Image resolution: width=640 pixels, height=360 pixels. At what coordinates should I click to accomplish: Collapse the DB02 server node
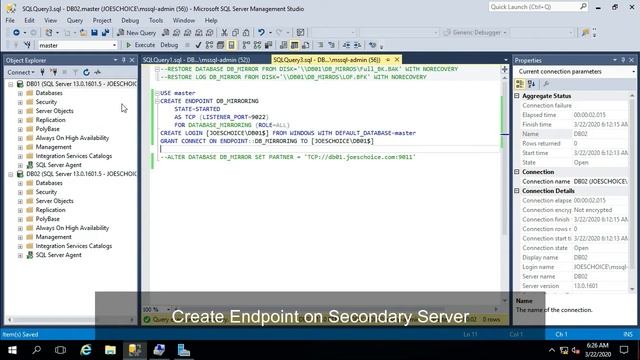(x=11, y=174)
